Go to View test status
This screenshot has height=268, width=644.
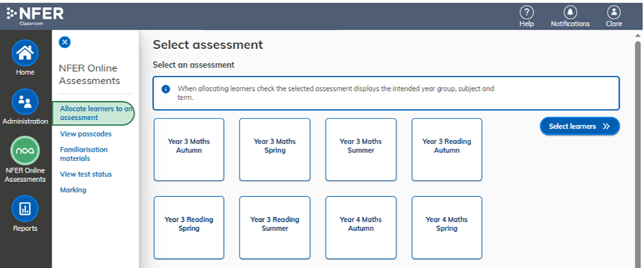pos(86,174)
